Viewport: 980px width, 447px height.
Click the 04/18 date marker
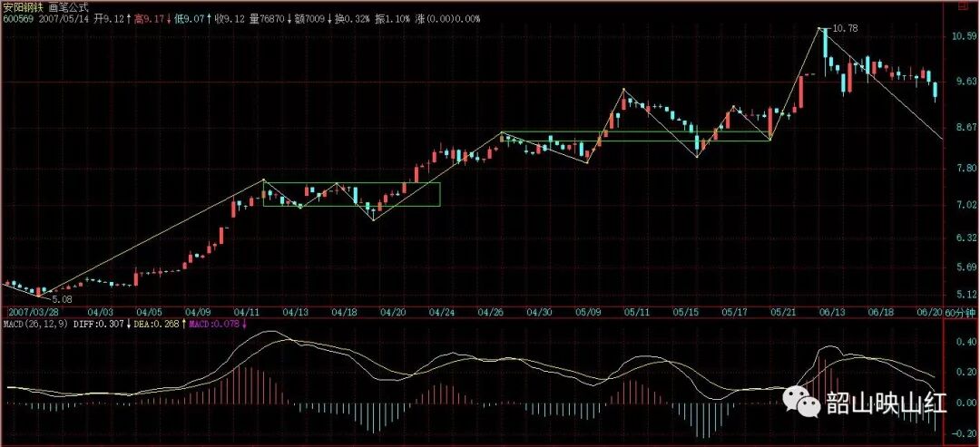[x=343, y=312]
